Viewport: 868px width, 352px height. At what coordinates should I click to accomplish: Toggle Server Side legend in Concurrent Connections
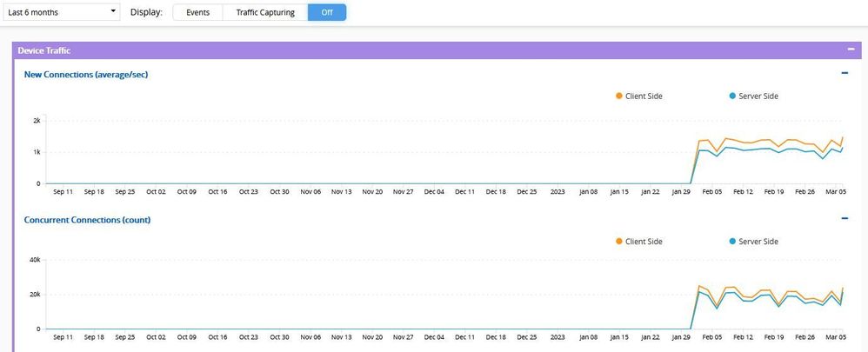click(753, 241)
